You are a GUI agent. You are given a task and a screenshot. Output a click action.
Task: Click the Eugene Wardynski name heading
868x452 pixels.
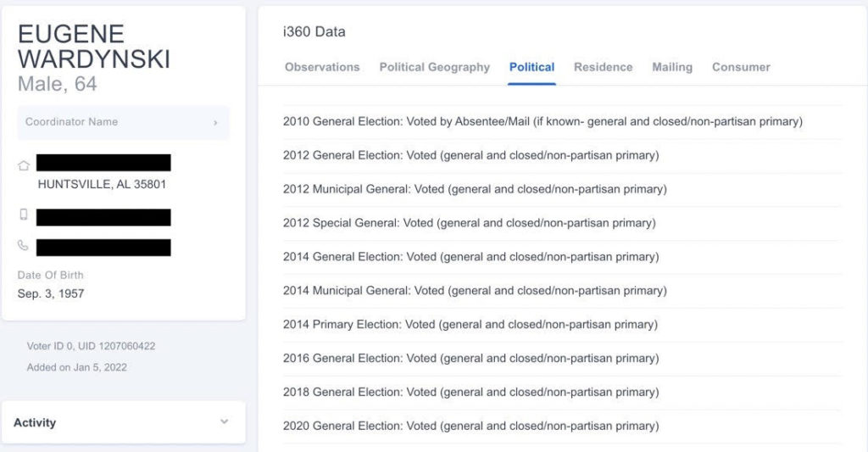pyautogui.click(x=94, y=47)
